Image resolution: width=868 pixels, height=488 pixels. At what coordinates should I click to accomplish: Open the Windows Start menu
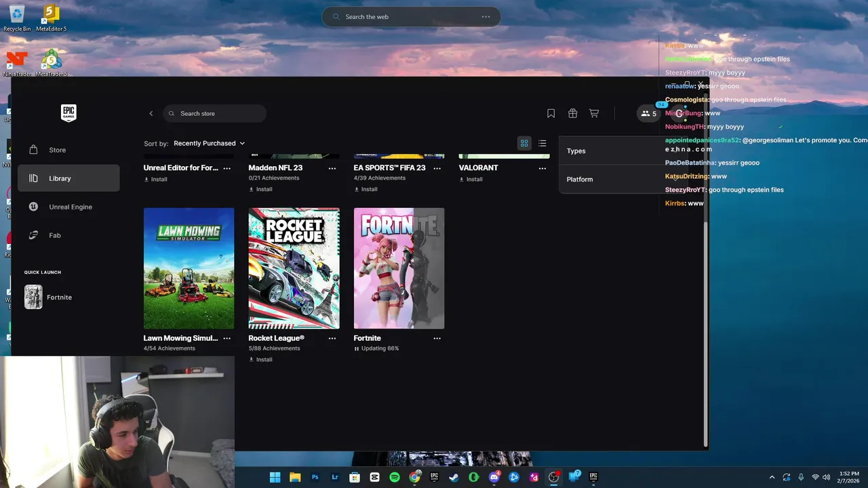(275, 477)
